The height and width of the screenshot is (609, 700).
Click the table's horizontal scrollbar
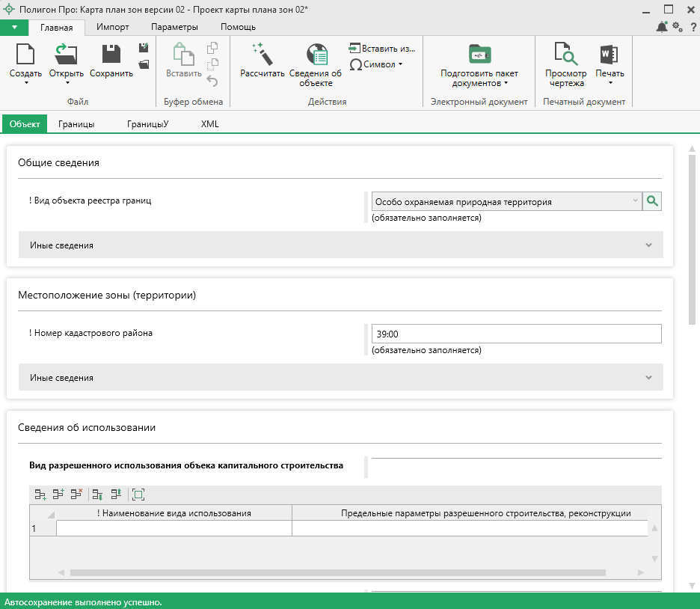pos(337,573)
